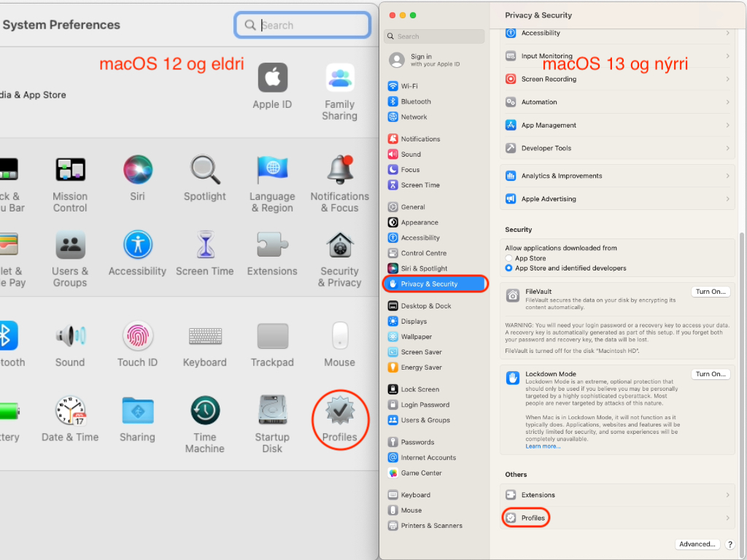Select Login Password sidebar item
The image size is (747, 560).
click(x=435, y=405)
